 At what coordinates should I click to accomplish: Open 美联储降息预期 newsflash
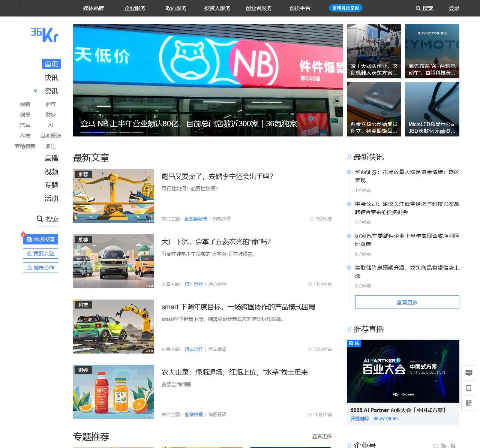[407, 272]
